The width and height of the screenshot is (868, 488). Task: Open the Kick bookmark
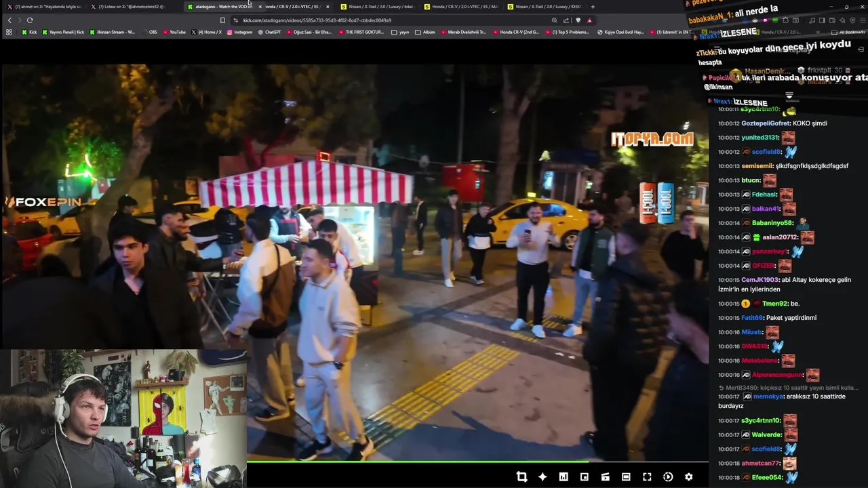30,32
